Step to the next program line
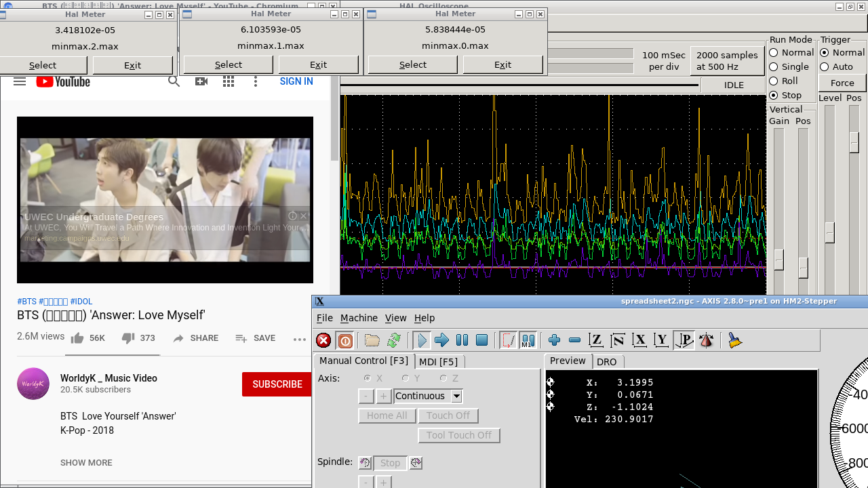 click(442, 340)
